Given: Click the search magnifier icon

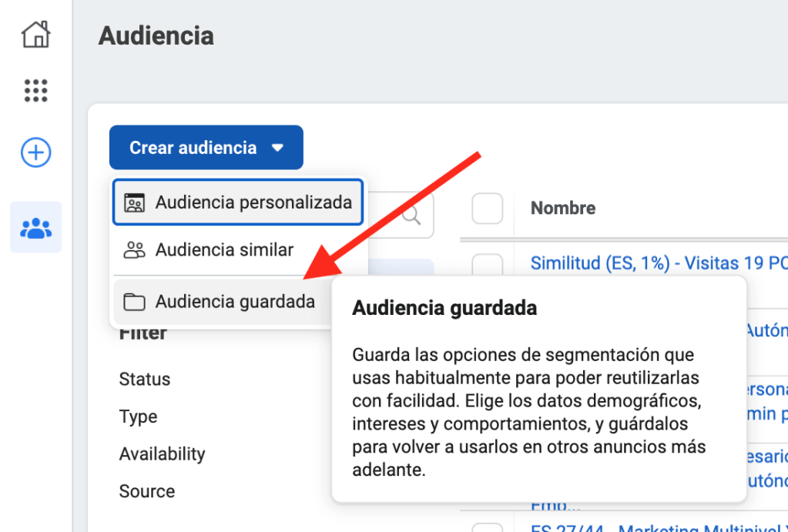Looking at the screenshot, I should click(411, 215).
